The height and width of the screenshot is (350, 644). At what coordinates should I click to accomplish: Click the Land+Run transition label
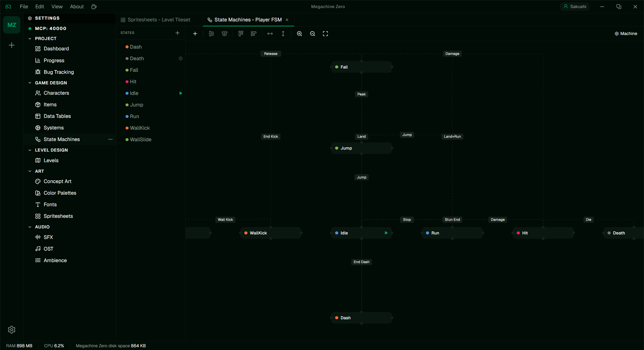coord(452,136)
